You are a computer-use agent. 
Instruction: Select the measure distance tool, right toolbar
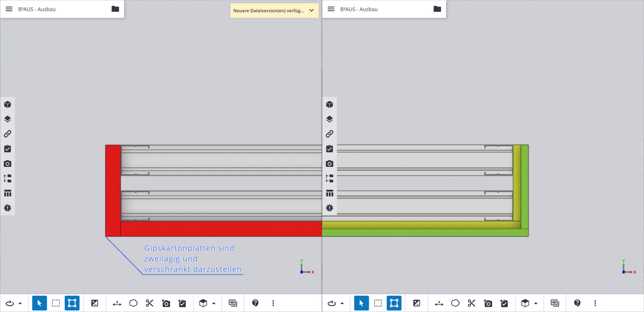pyautogui.click(x=439, y=303)
